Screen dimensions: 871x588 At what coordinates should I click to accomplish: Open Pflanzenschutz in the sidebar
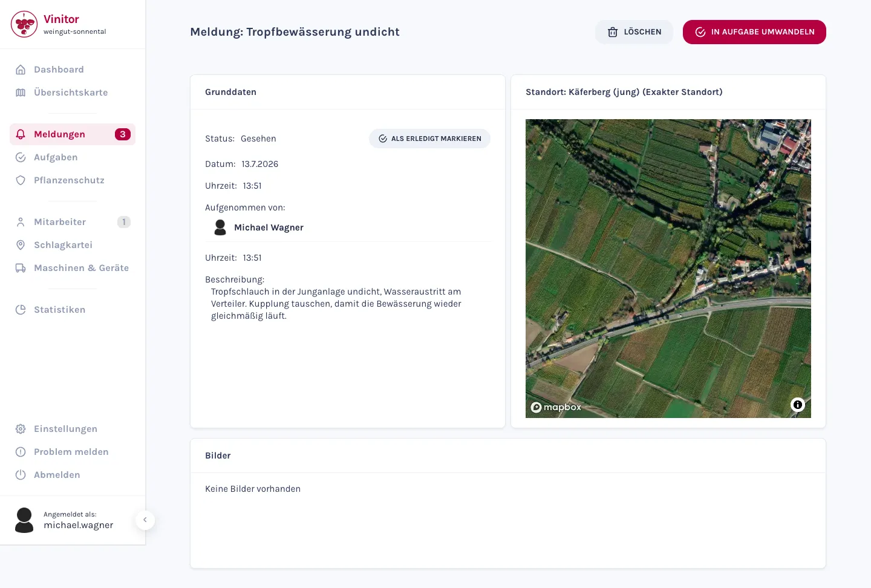point(73,180)
